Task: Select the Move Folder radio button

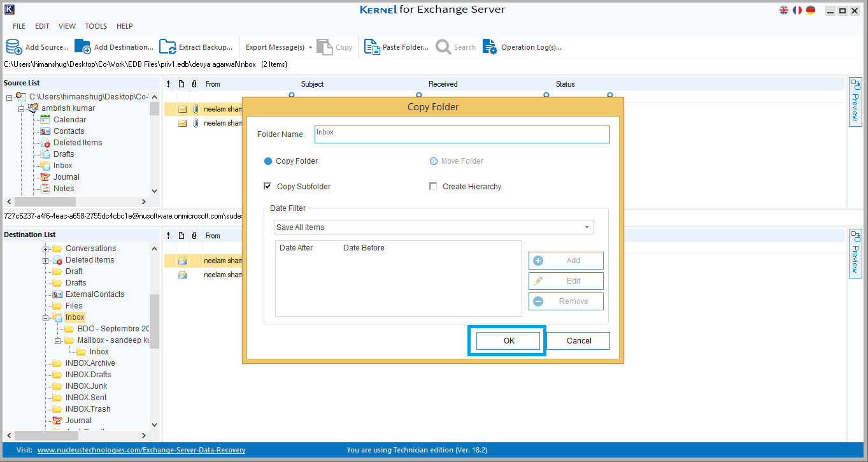Action: click(434, 161)
